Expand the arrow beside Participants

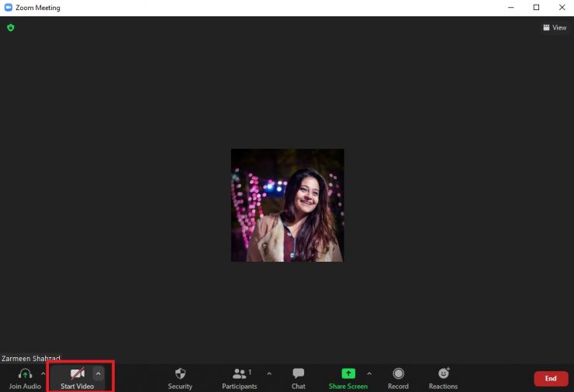[269, 373]
